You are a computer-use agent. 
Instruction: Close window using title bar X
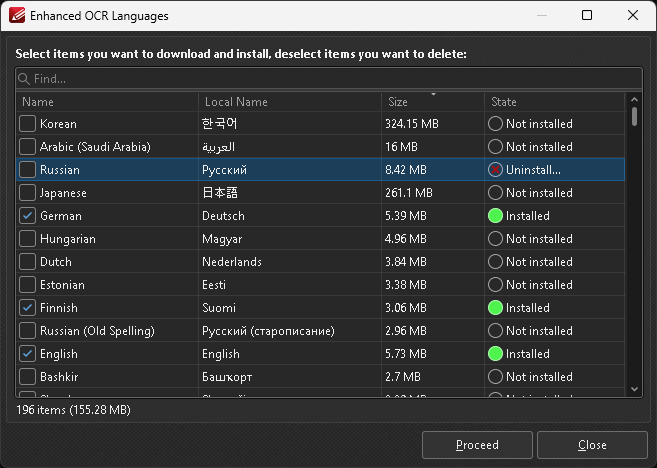point(633,16)
